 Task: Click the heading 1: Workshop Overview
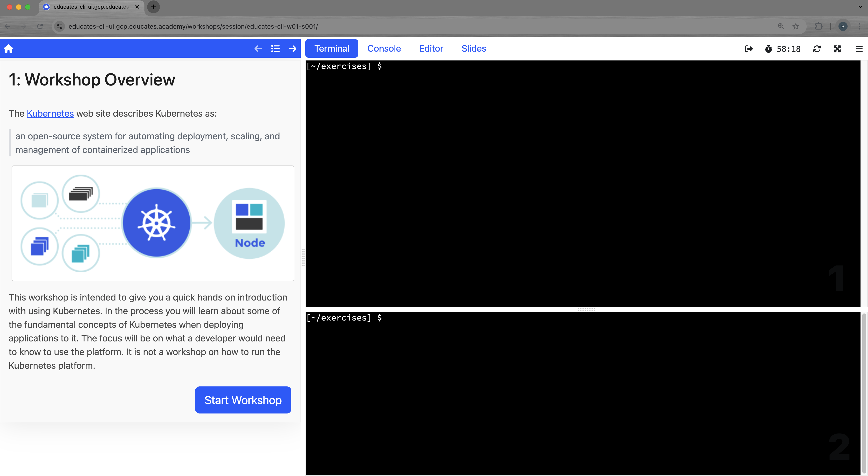click(92, 80)
